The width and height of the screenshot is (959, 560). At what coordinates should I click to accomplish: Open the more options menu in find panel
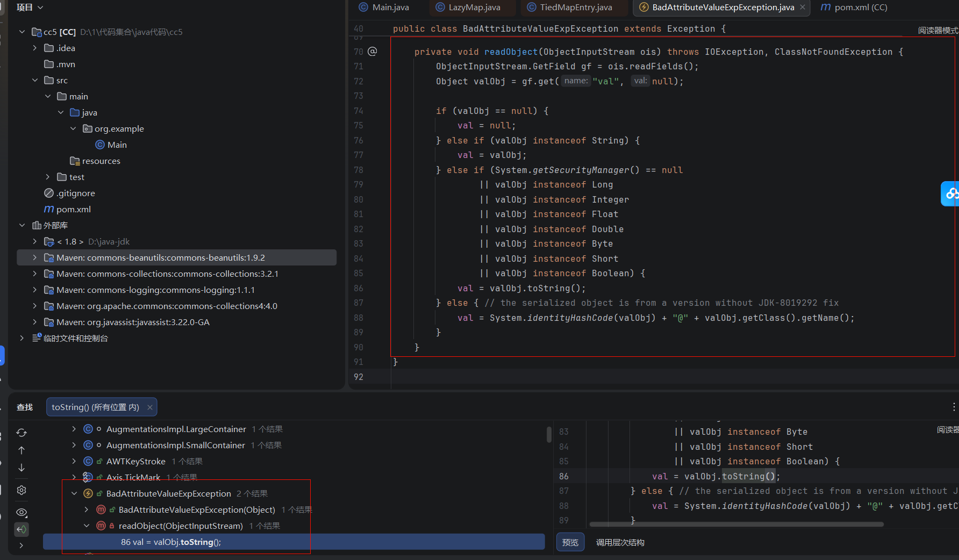(x=954, y=407)
